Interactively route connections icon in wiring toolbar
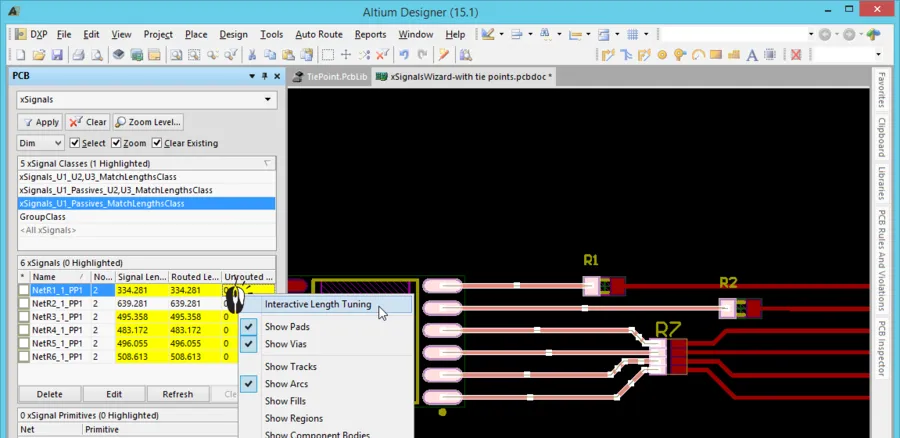Viewport: 900px width, 438px height. coord(608,55)
